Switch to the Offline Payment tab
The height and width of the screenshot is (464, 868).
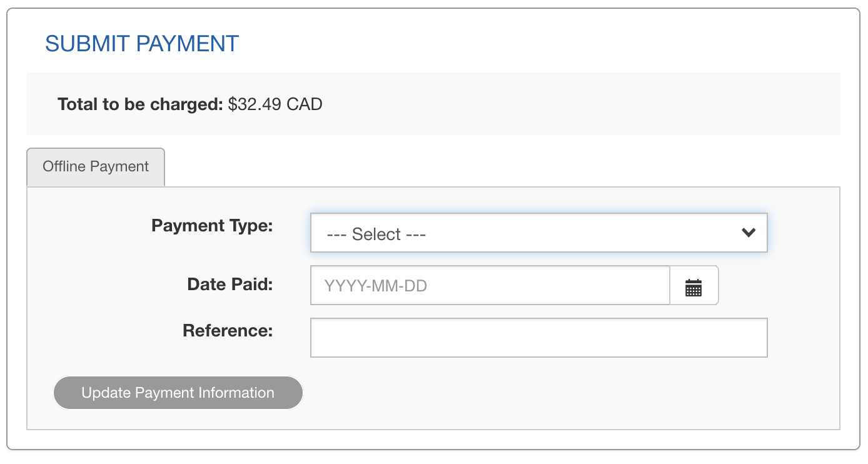(x=96, y=167)
